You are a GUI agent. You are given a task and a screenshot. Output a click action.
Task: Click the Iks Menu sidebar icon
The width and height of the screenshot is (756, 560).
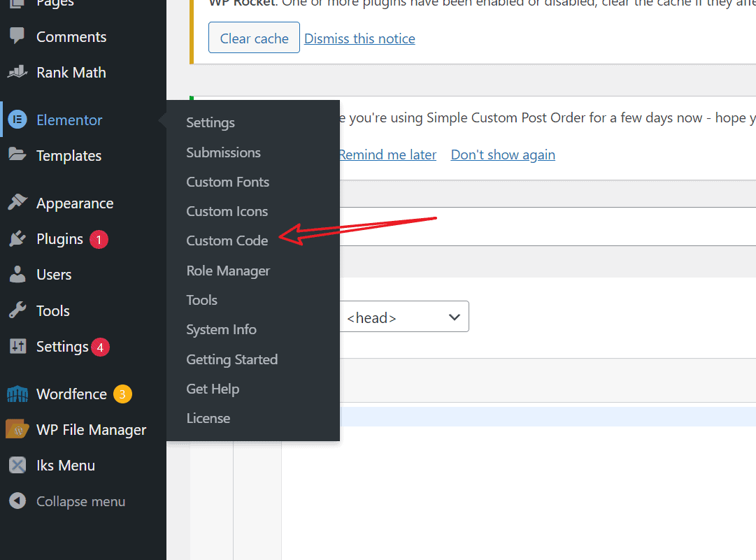(19, 465)
